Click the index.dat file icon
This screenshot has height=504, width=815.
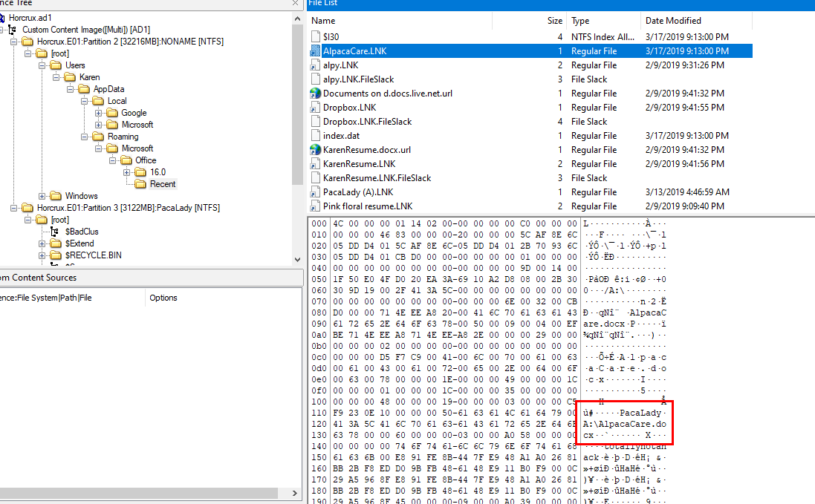point(315,136)
